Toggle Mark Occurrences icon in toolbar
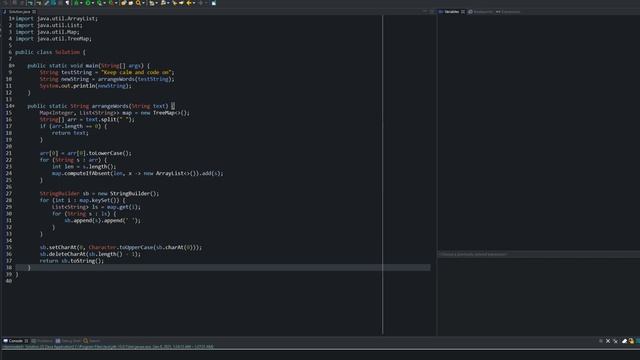Screen dimensions: 640x360 click(47, 3)
